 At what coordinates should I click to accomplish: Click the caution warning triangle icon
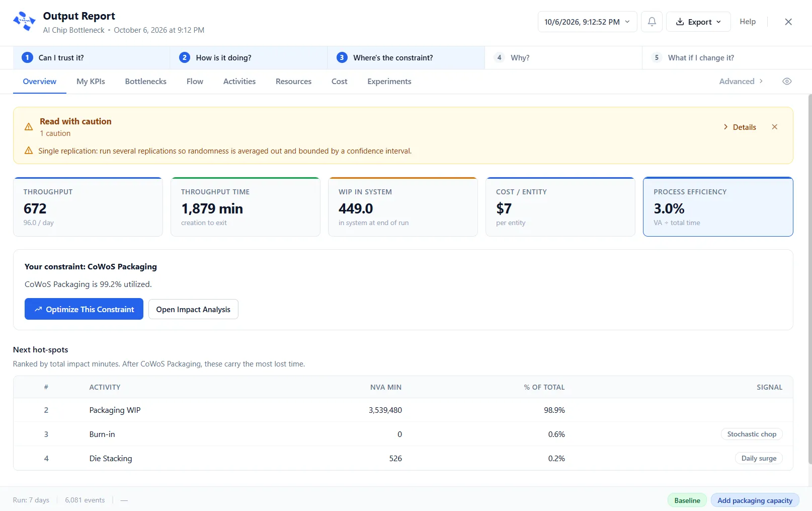coord(29,127)
